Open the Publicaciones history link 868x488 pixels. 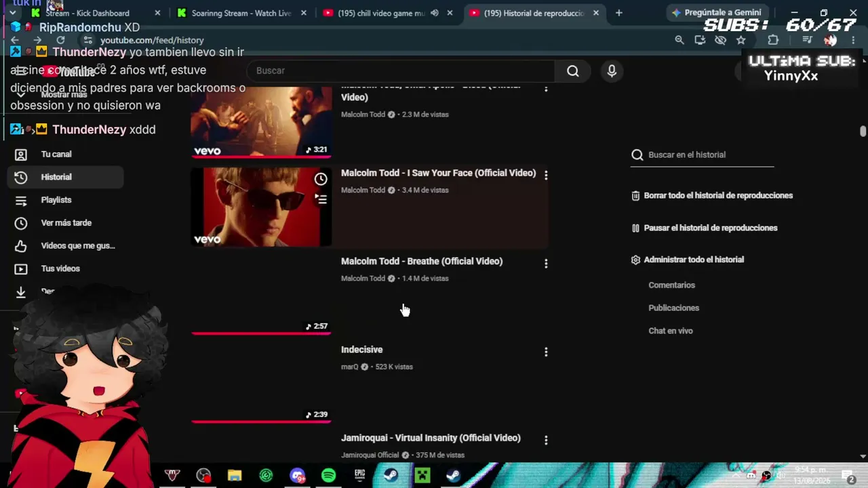(673, 308)
